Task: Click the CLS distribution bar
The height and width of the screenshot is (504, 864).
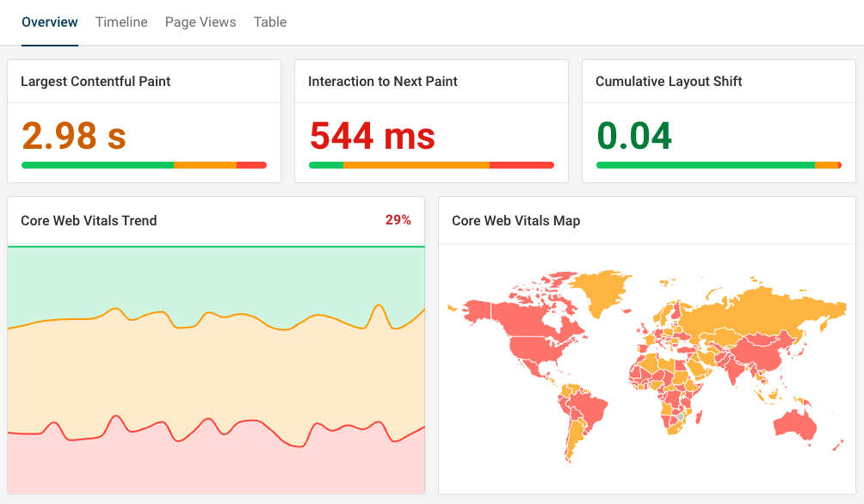Action: (x=719, y=165)
